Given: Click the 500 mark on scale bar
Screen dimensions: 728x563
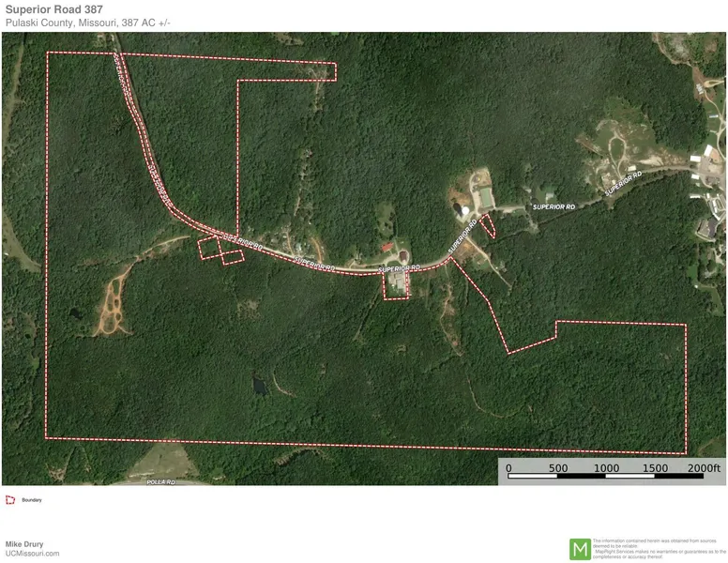Looking at the screenshot, I should pyautogui.click(x=557, y=467).
